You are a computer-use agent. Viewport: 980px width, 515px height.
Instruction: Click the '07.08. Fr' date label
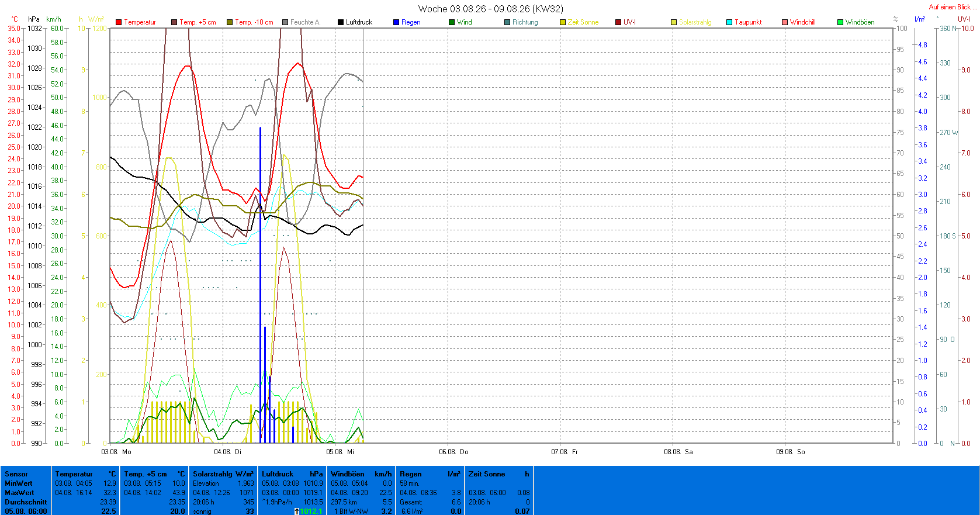click(x=565, y=452)
